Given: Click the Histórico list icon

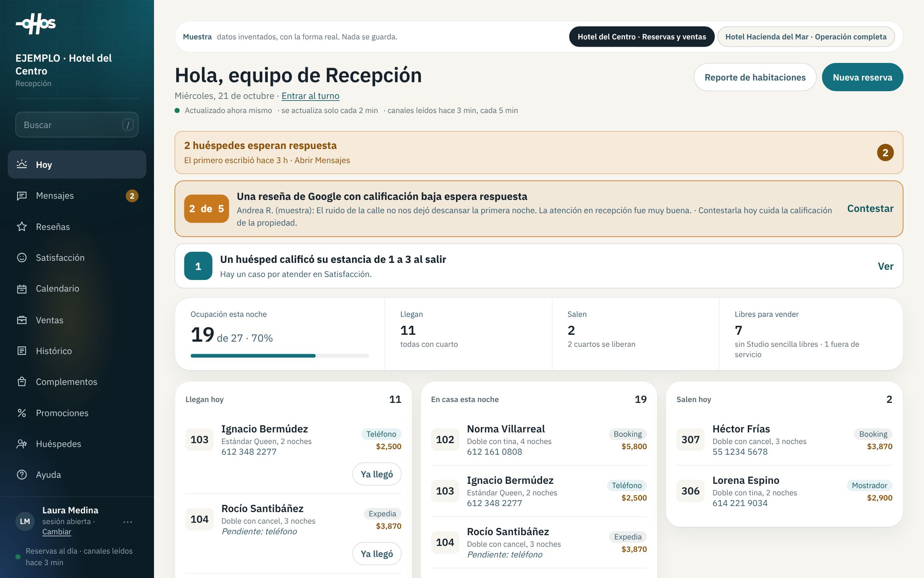Looking at the screenshot, I should click(22, 351).
